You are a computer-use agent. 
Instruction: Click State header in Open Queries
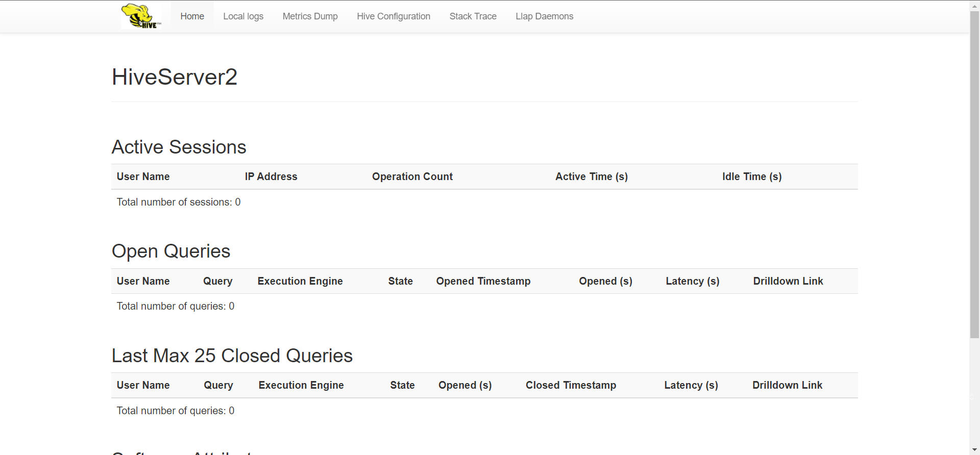(401, 281)
